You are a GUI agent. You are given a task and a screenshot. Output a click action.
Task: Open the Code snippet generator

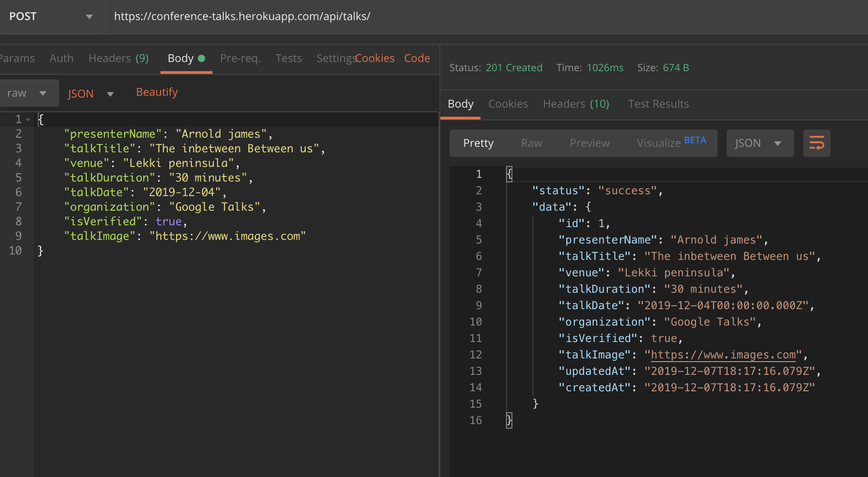[x=416, y=58]
